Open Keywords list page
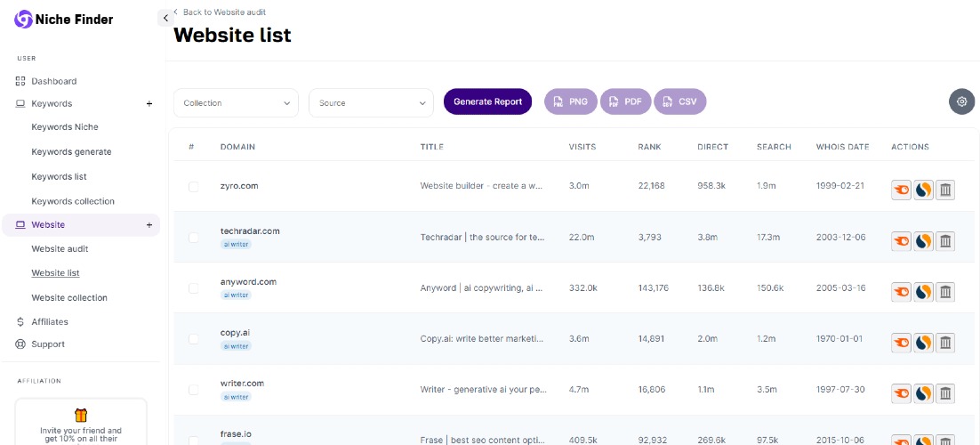Screen dimensions: 980x445 [x=59, y=176]
